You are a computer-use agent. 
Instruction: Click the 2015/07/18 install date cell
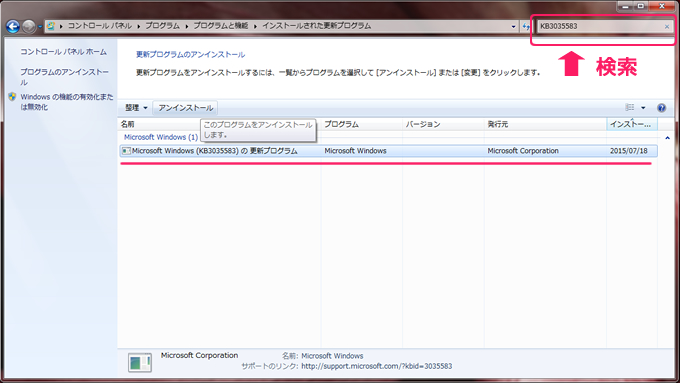(628, 151)
